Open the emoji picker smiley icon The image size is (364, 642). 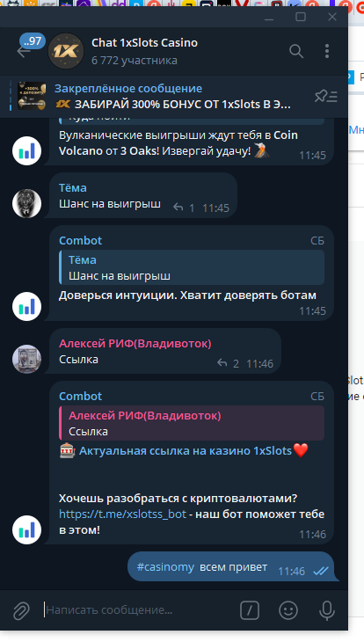point(288,610)
